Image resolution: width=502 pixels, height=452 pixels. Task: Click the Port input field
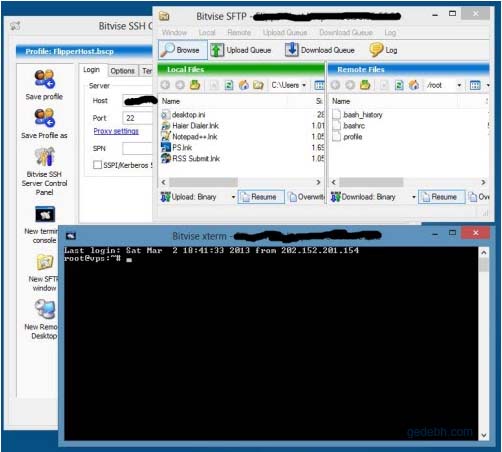point(138,118)
